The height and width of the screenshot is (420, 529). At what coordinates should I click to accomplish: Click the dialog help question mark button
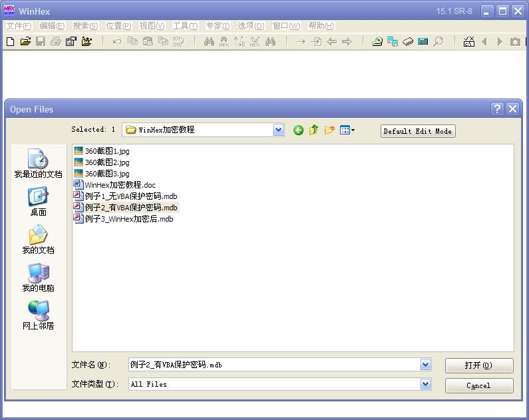pos(497,109)
